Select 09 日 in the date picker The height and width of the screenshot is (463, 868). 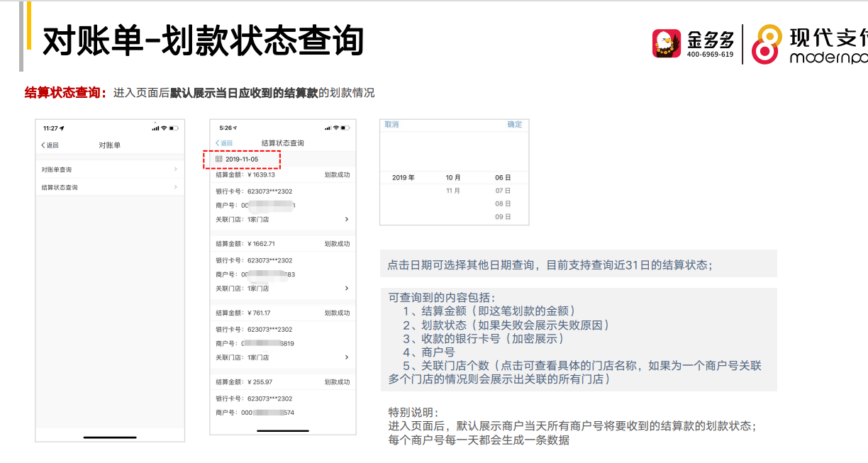503,217
